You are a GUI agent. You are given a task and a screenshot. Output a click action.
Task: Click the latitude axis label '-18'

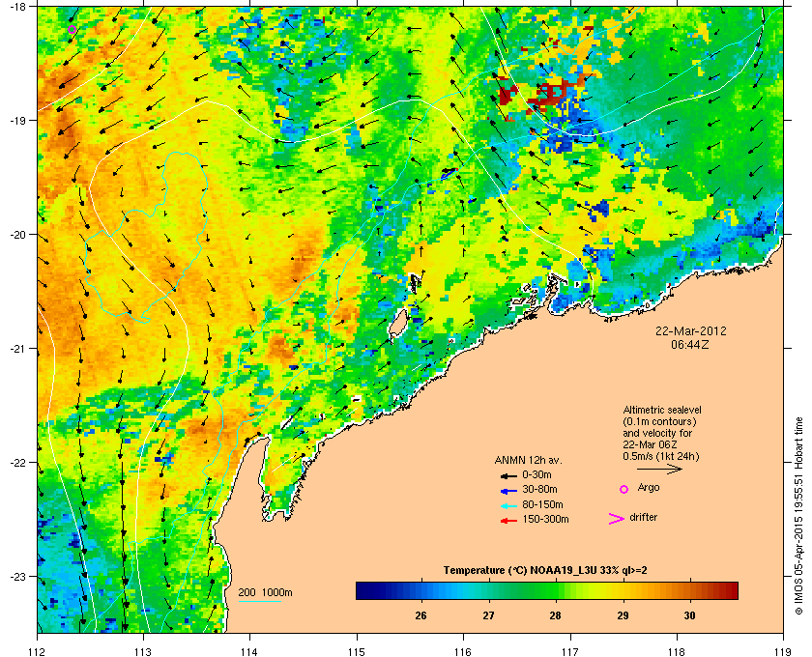pos(17,7)
